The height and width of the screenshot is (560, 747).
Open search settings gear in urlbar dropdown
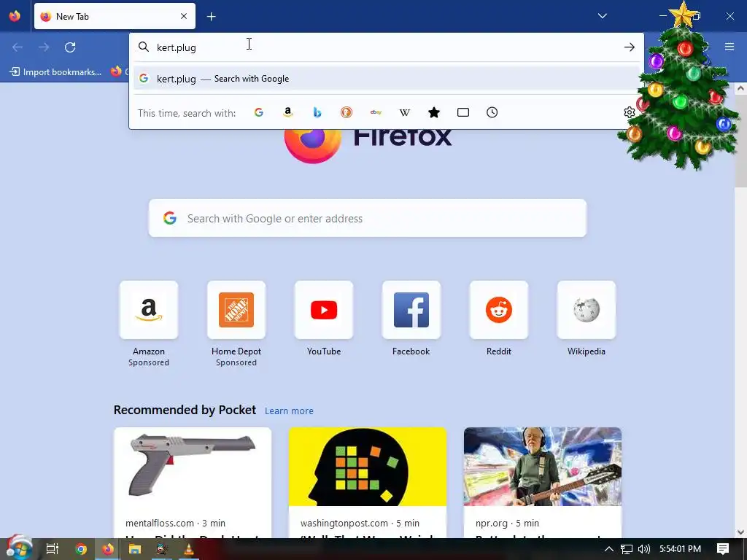(x=630, y=112)
